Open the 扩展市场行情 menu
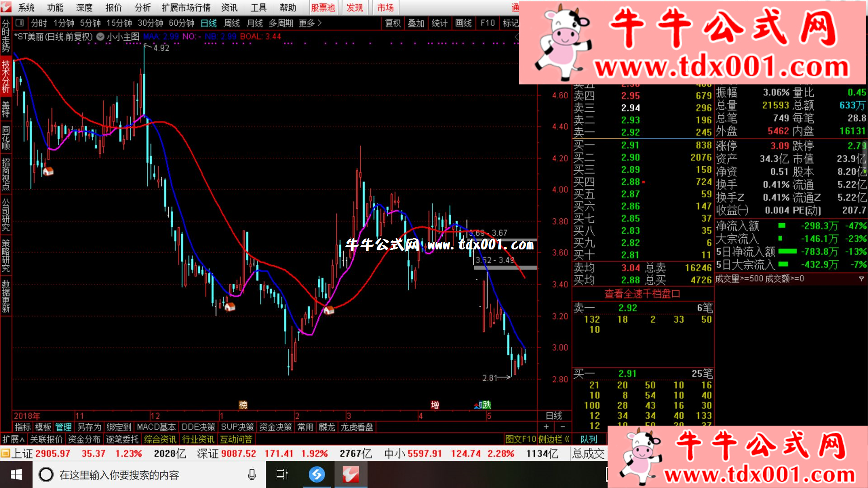This screenshot has height=488, width=868. tap(186, 8)
